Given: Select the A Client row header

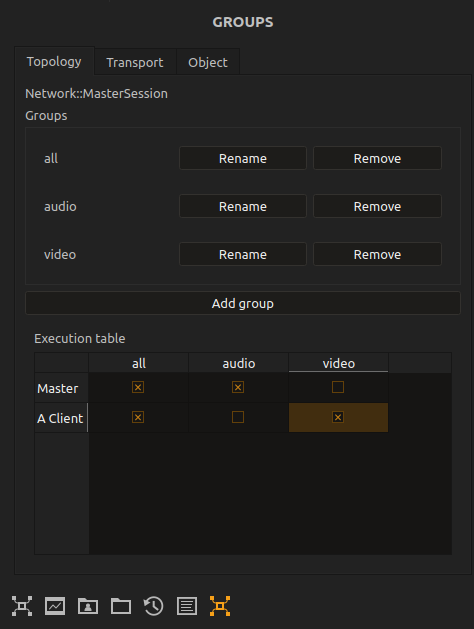Looking at the screenshot, I should coord(61,418).
